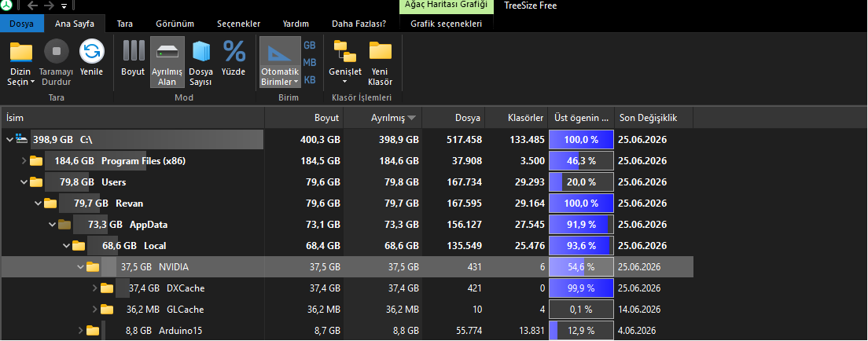Open the Görünüm ribbon tab
Image resolution: width=868 pixels, height=341 pixels.
click(175, 24)
